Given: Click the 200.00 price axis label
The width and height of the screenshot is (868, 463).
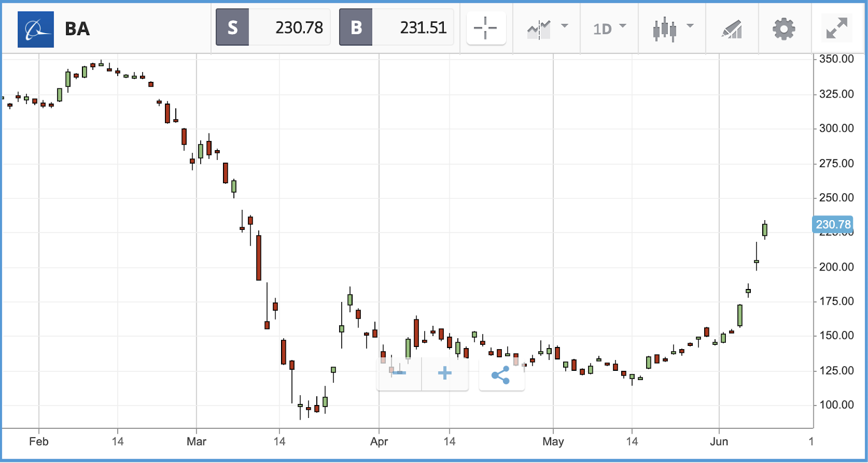Looking at the screenshot, I should 836,267.
